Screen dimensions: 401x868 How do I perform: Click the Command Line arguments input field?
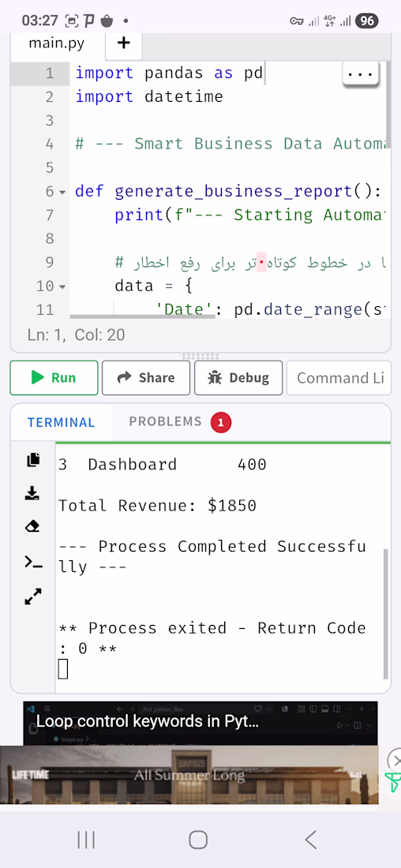339,377
